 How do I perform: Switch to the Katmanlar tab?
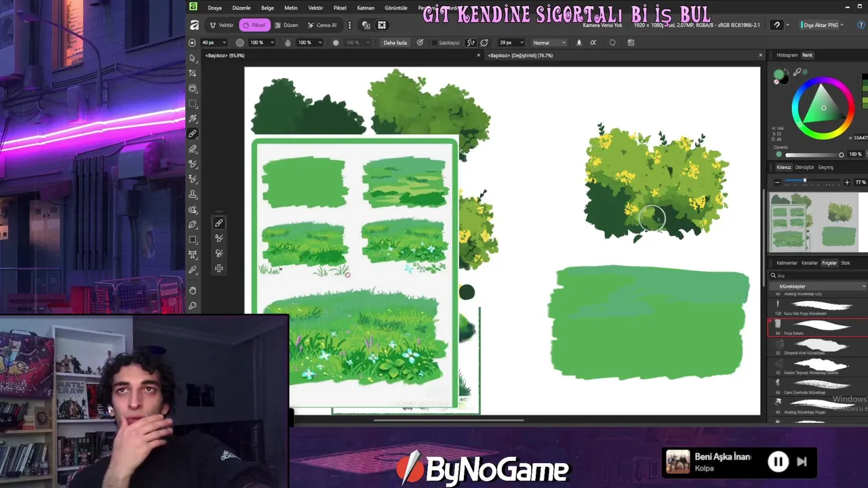coord(787,263)
